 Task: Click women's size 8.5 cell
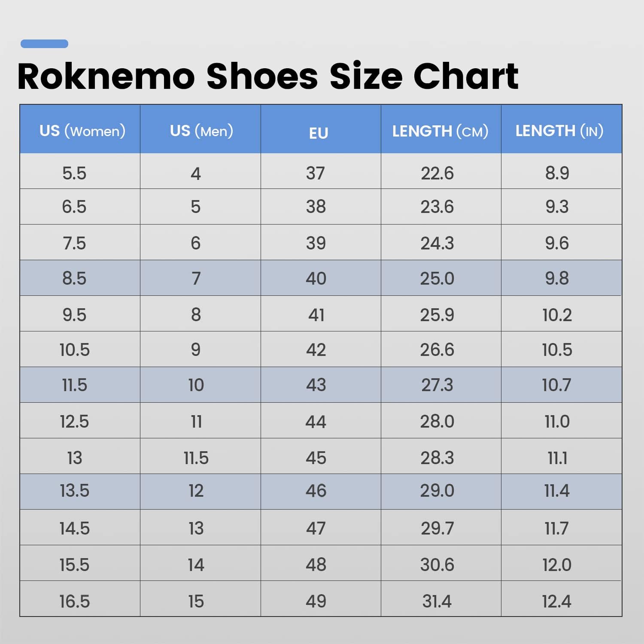click(74, 278)
